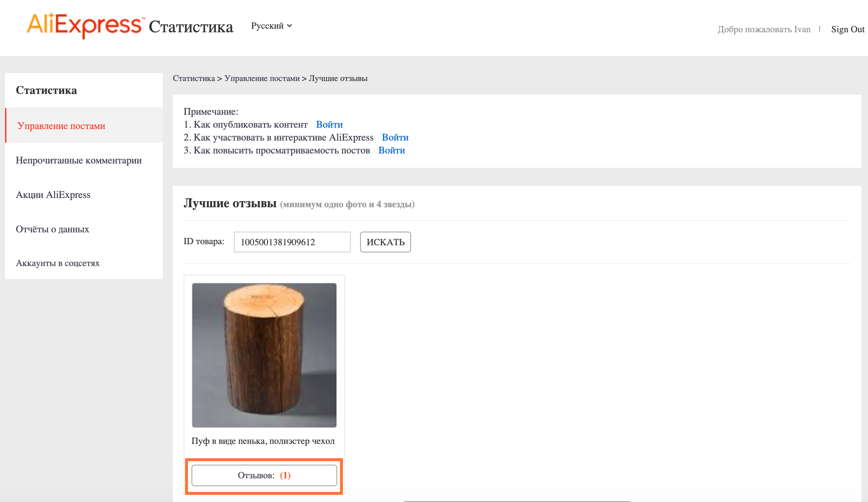Focus the ID товара input field
Viewport: 868px width, 502px height.
[x=292, y=242]
